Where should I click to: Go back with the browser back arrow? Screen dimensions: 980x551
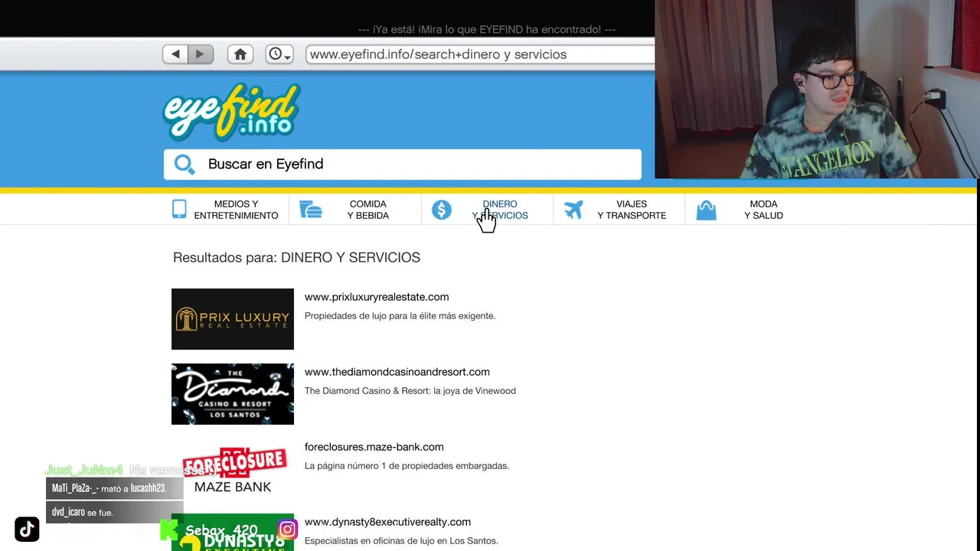pos(175,54)
